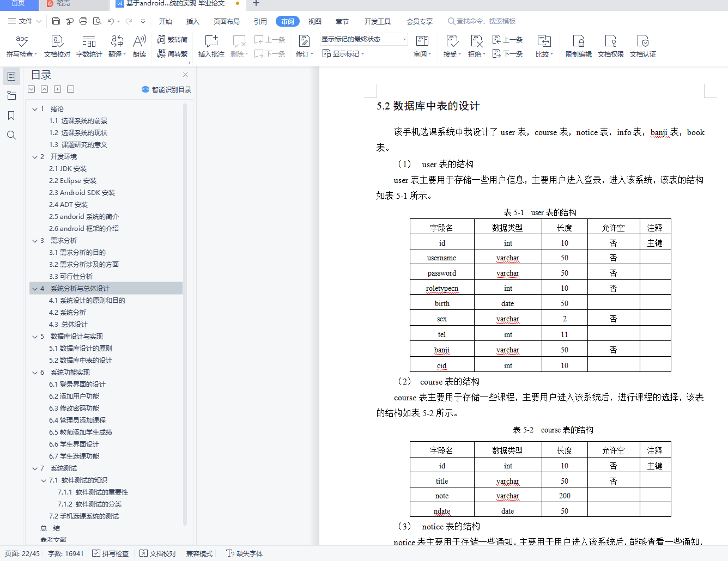This screenshot has width=728, height=561.
Task: Collapse chapter 2 开发环境 in outline
Action: point(35,157)
